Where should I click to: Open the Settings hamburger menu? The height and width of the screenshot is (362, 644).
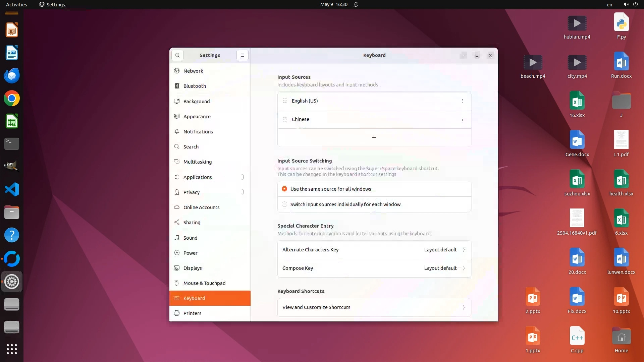(x=242, y=55)
